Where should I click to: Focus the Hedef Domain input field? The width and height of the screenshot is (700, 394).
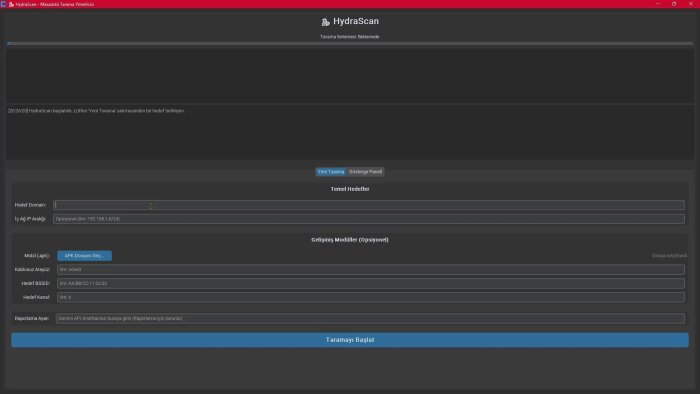[x=369, y=205]
